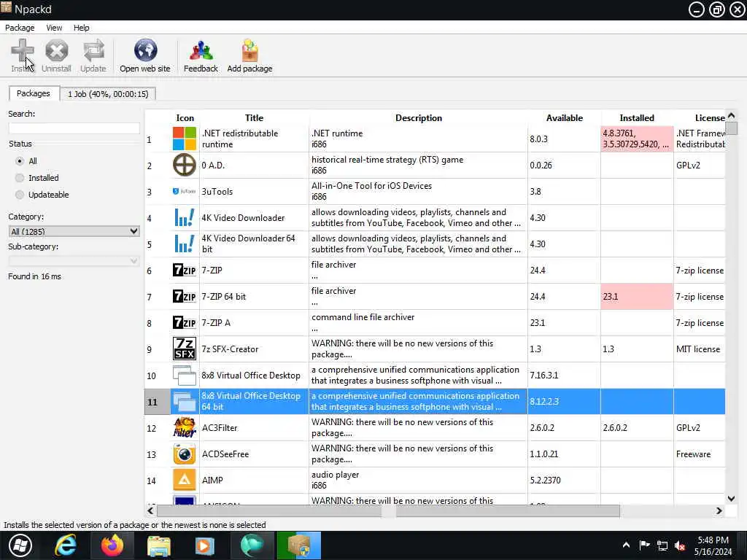
Task: Sort by the Title column header
Action: pyautogui.click(x=254, y=117)
